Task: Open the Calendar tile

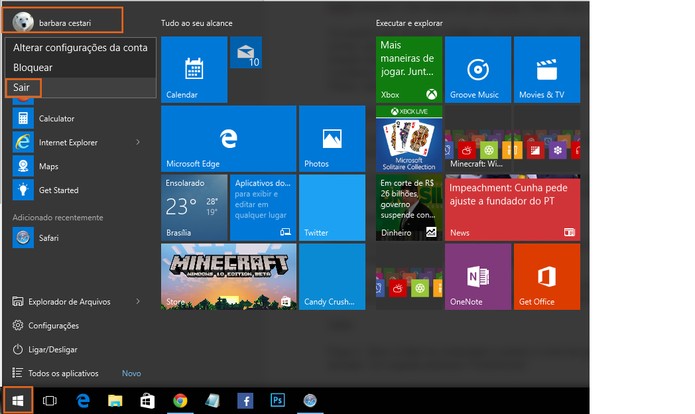Action: [x=194, y=70]
